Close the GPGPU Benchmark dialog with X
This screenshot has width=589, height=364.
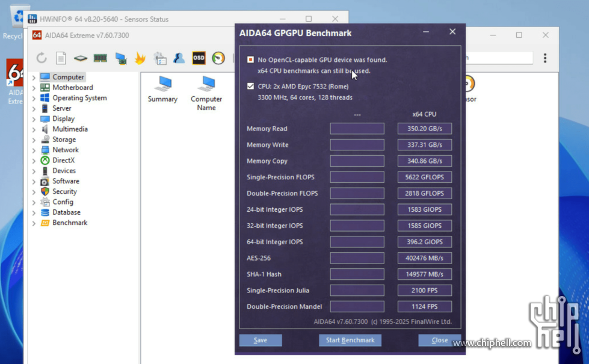(452, 32)
